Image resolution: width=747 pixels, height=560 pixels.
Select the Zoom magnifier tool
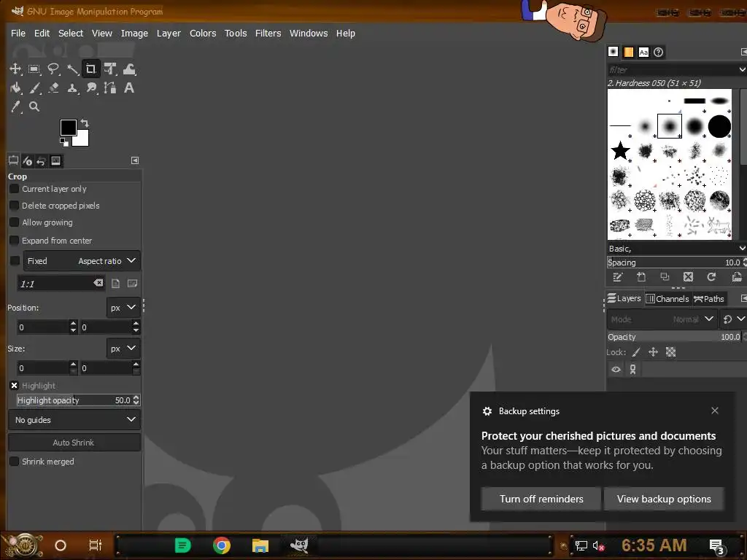coord(34,106)
